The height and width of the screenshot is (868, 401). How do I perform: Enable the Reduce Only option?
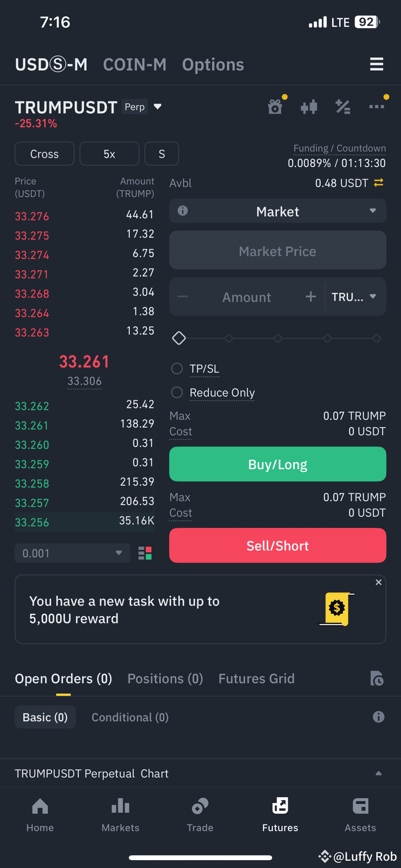coord(177,392)
